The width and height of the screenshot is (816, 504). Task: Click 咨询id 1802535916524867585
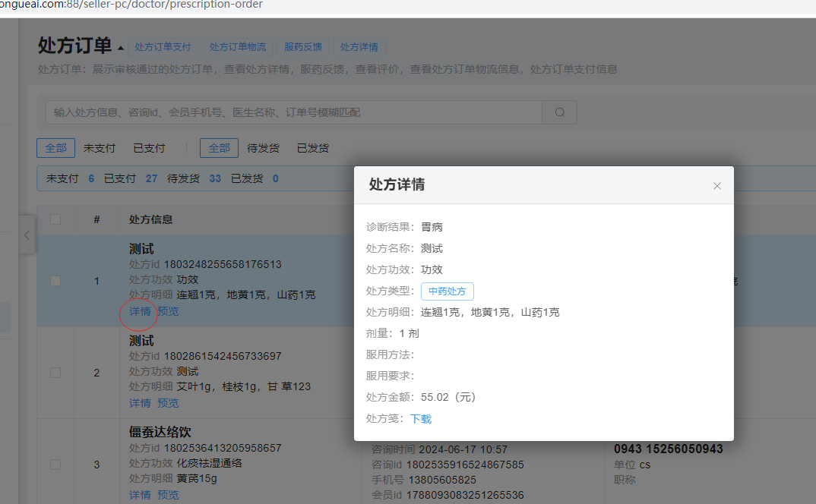tap(465, 465)
